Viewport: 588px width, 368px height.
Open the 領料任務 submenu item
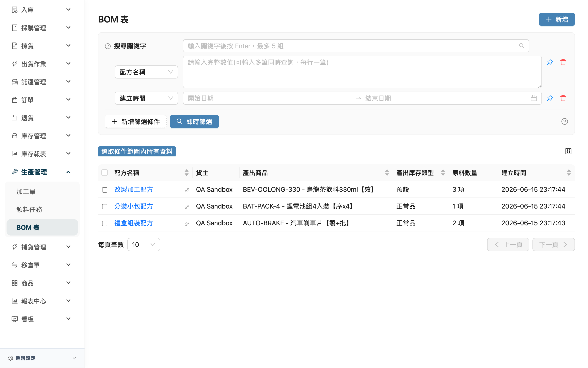click(x=42, y=210)
